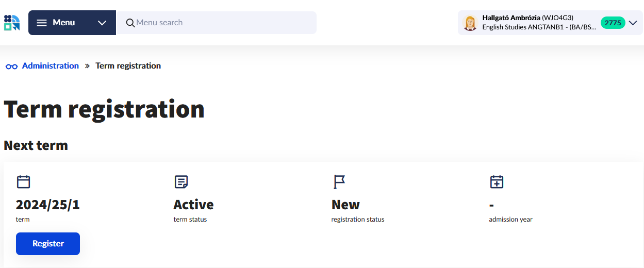Click the admission year calendar-plus icon
Screen dimensions: 644x268
point(496,181)
